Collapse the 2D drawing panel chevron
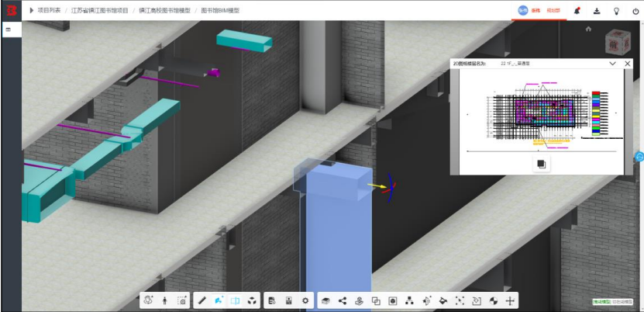644x312 pixels. [612, 64]
